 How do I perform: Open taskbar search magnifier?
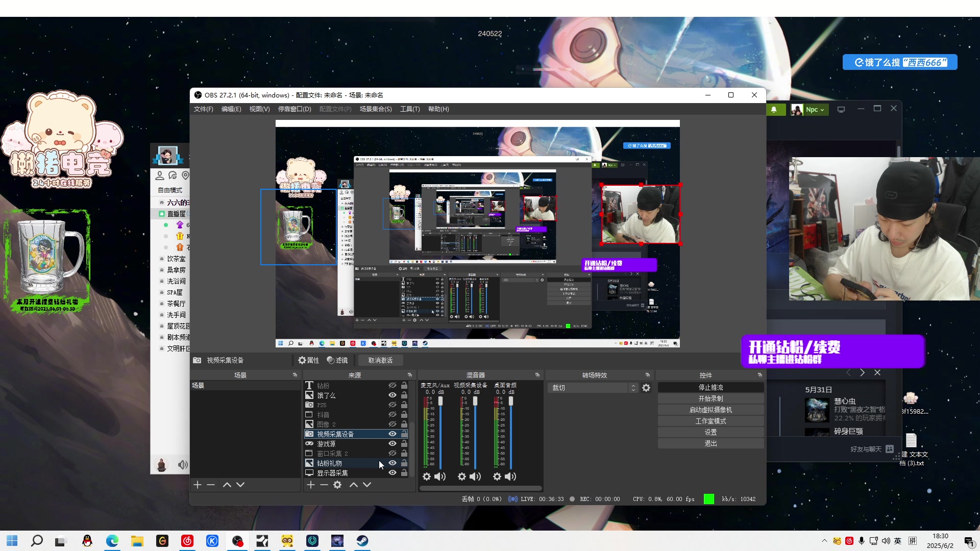point(37,541)
